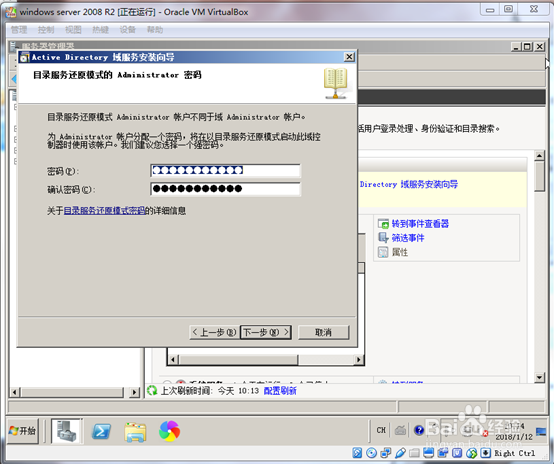Image resolution: width=554 pixels, height=464 pixels.
Task: Click the 转到事件查看器 icon
Action: 383,224
